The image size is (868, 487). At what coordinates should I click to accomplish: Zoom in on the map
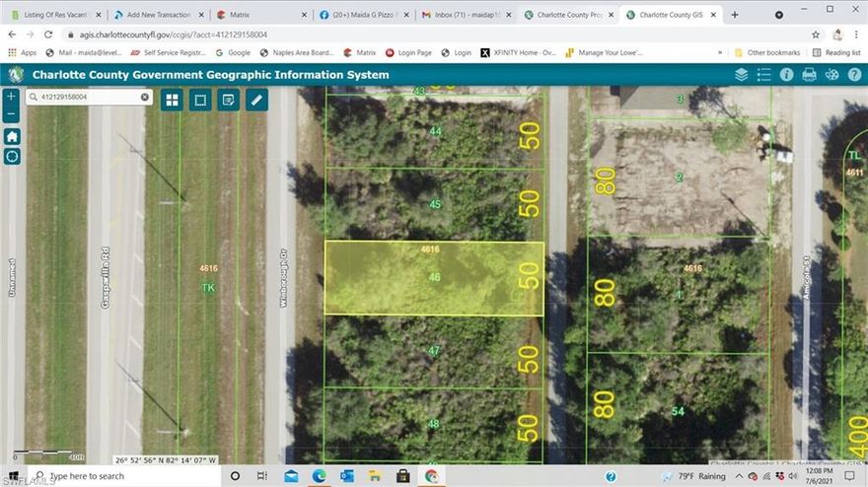coord(11,96)
